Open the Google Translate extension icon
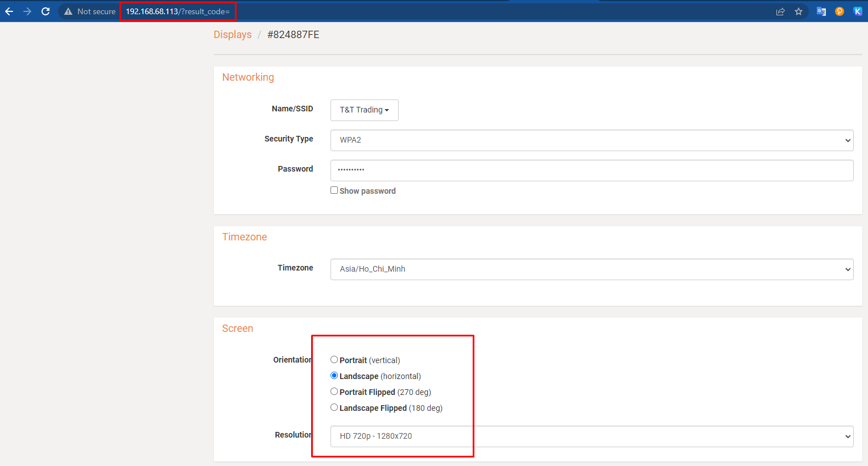868x466 pixels. (821, 11)
